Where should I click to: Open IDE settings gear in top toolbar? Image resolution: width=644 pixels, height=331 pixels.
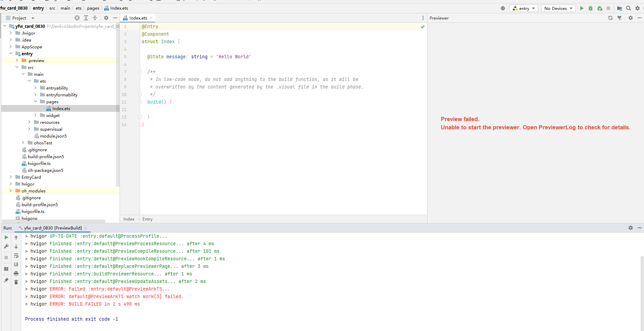pos(637,8)
